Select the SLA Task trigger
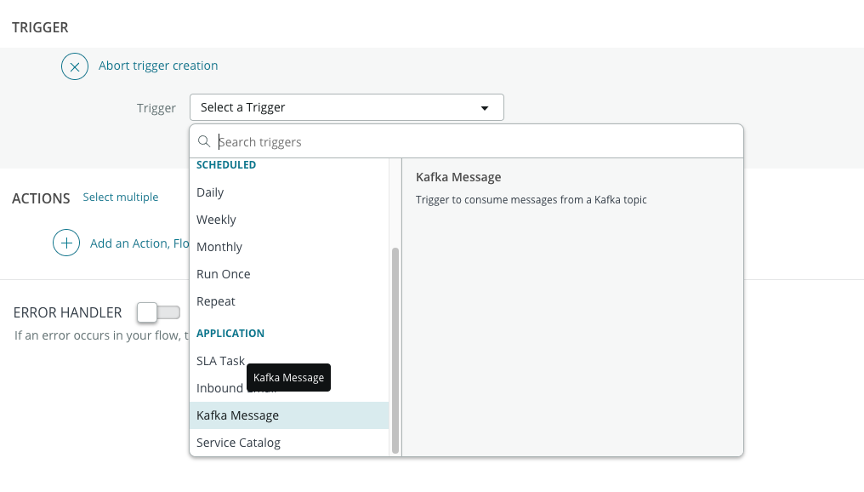Screen dimensions: 864x492 (x=289, y=361)
